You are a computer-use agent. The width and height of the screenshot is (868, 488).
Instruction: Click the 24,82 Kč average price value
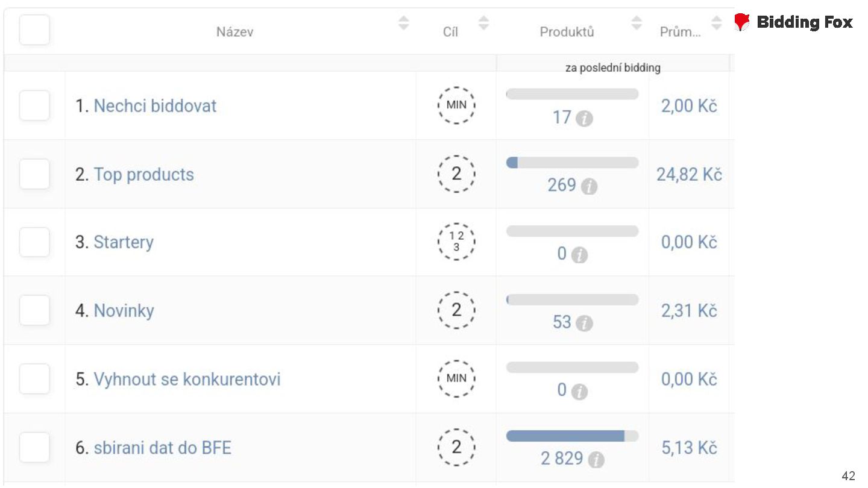[689, 174]
